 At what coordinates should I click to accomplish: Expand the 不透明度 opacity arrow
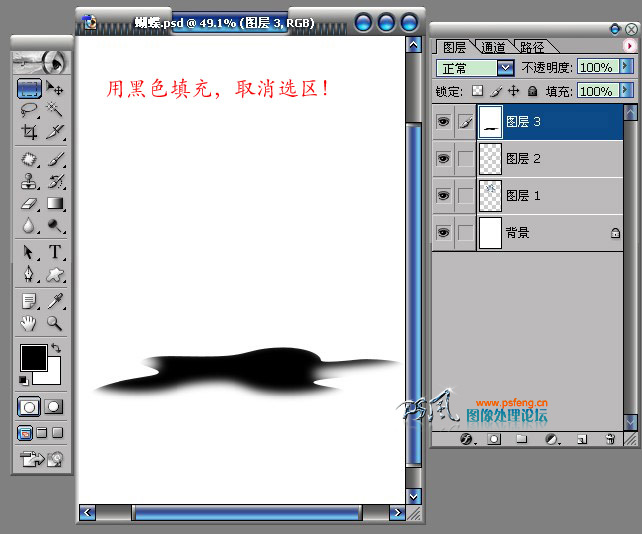pos(626,66)
